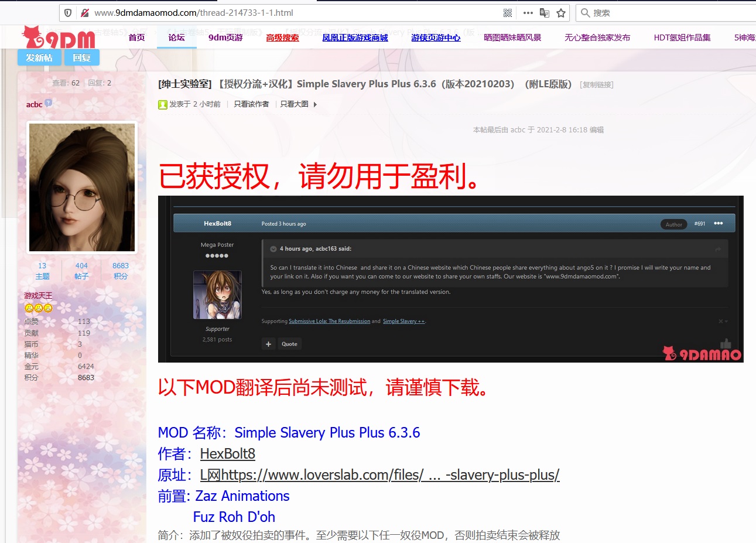Screen dimensions: 756x543
Task: View acbc's 404 帖子 posts
Action: point(81,271)
